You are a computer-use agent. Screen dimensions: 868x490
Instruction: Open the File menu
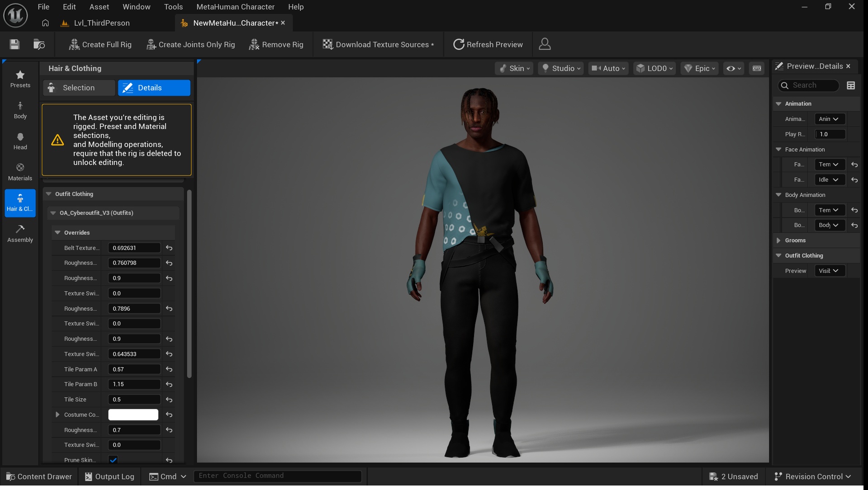[x=43, y=7]
